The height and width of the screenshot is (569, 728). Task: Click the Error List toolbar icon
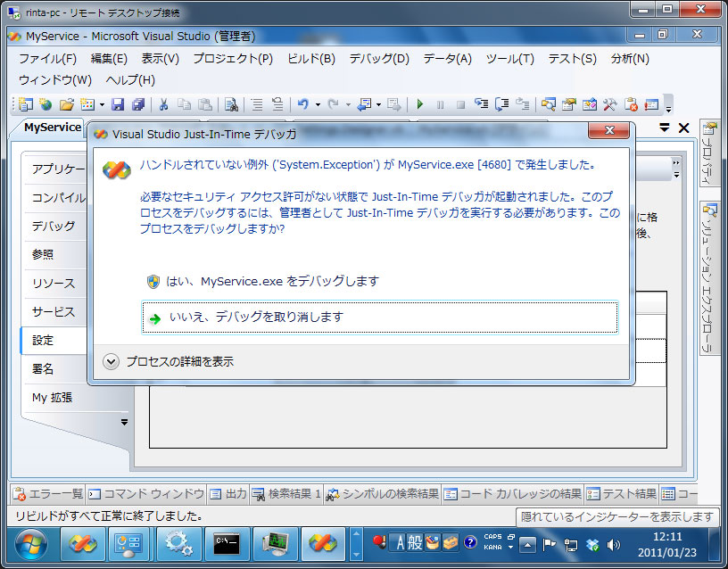click(x=631, y=104)
